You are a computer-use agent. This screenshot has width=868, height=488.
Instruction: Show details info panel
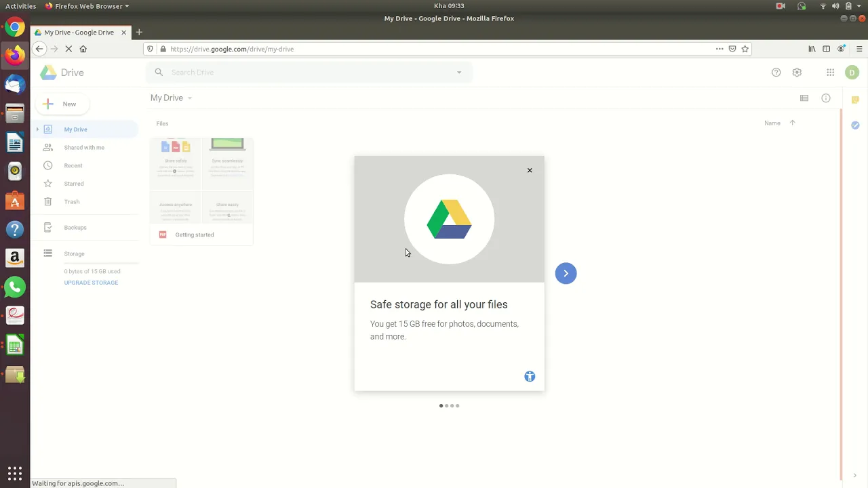click(x=826, y=98)
